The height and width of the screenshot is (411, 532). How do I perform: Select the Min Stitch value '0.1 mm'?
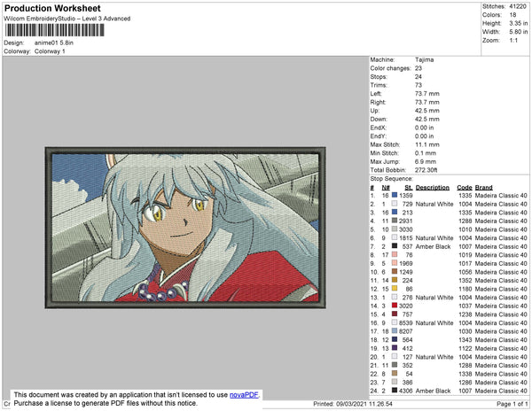(x=426, y=153)
